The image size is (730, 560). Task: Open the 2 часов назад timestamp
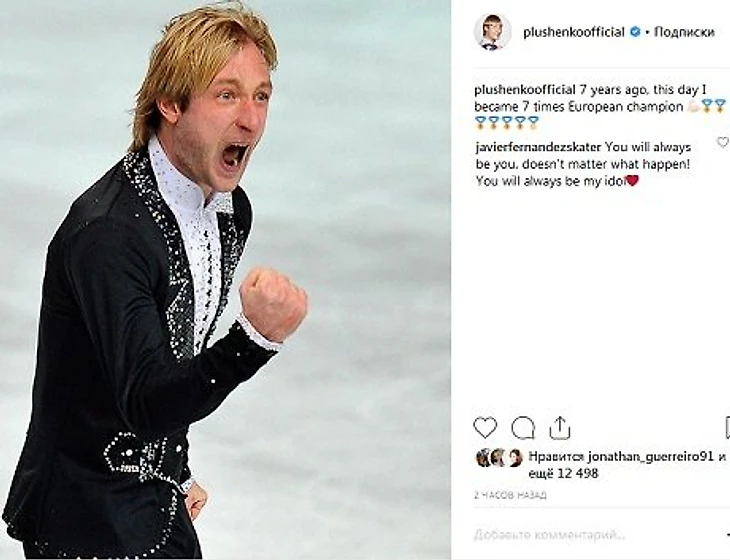click(510, 495)
